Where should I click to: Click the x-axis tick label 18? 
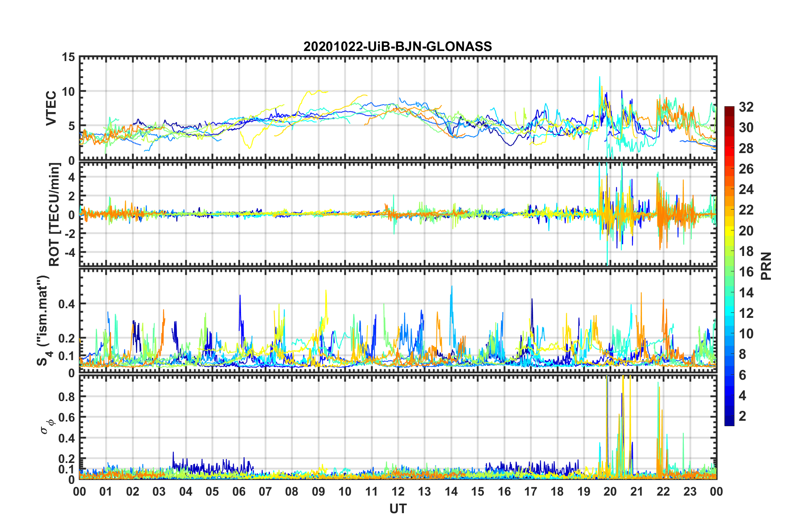pyautogui.click(x=557, y=491)
